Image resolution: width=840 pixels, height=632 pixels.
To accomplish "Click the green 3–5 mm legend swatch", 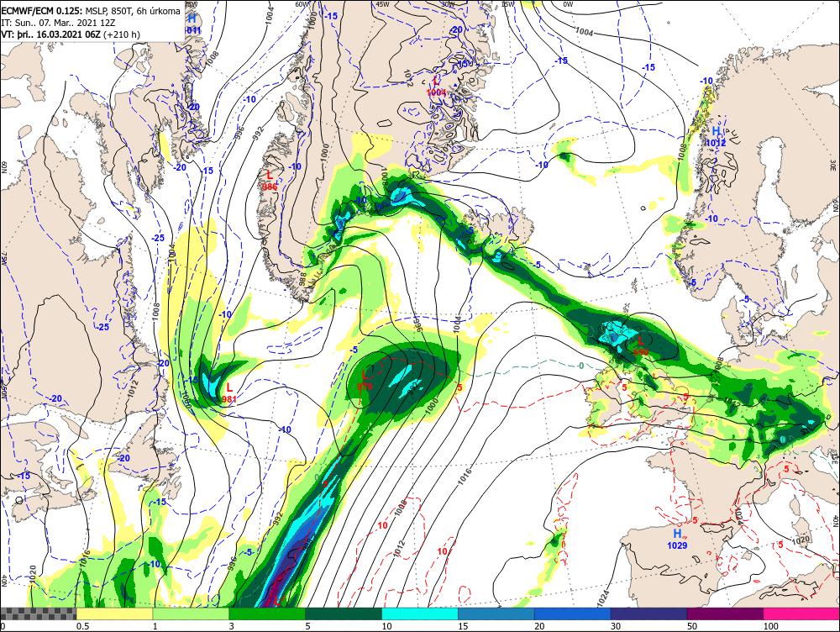I will click(267, 614).
